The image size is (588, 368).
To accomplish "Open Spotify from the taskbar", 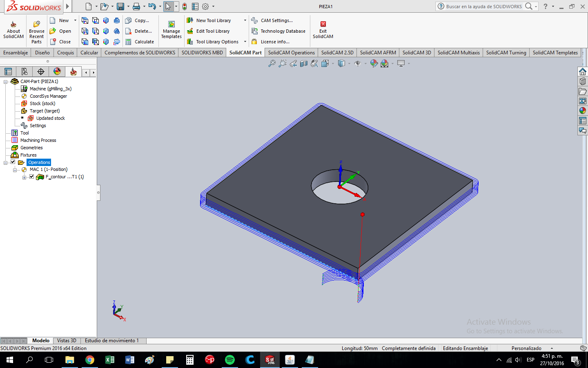I will [x=230, y=360].
